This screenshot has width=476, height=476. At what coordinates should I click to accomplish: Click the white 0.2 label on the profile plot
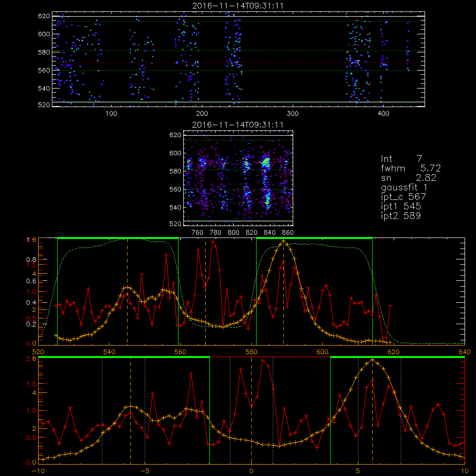pyautogui.click(x=31, y=324)
